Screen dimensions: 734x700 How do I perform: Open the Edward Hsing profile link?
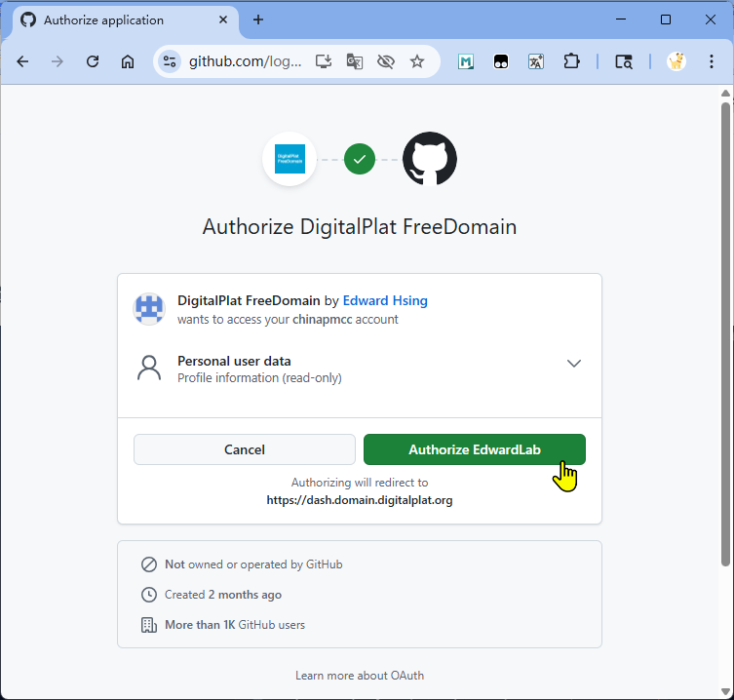point(385,300)
